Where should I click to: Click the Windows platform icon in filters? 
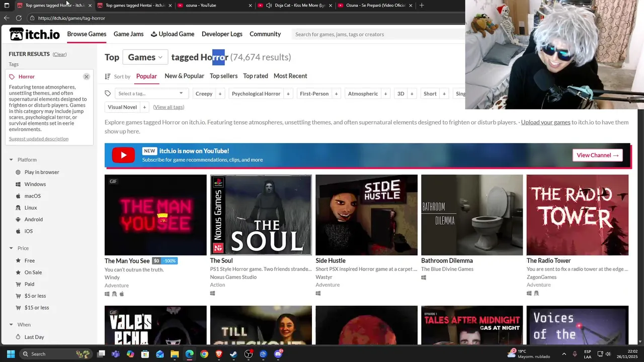point(18,185)
